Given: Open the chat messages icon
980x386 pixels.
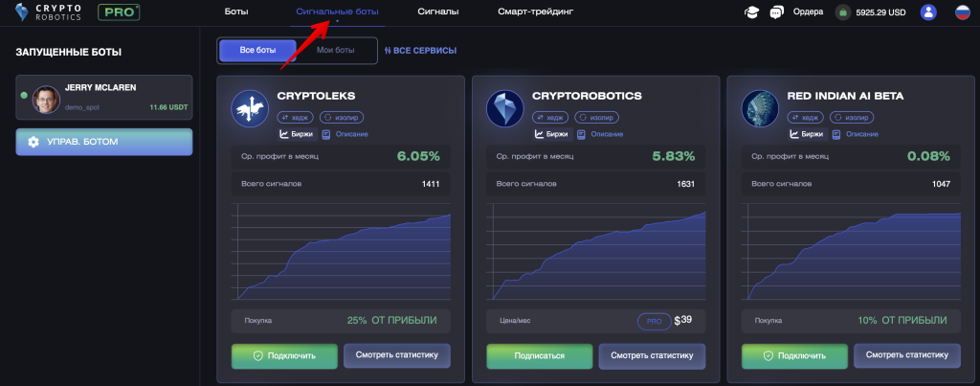Looking at the screenshot, I should coord(777,11).
